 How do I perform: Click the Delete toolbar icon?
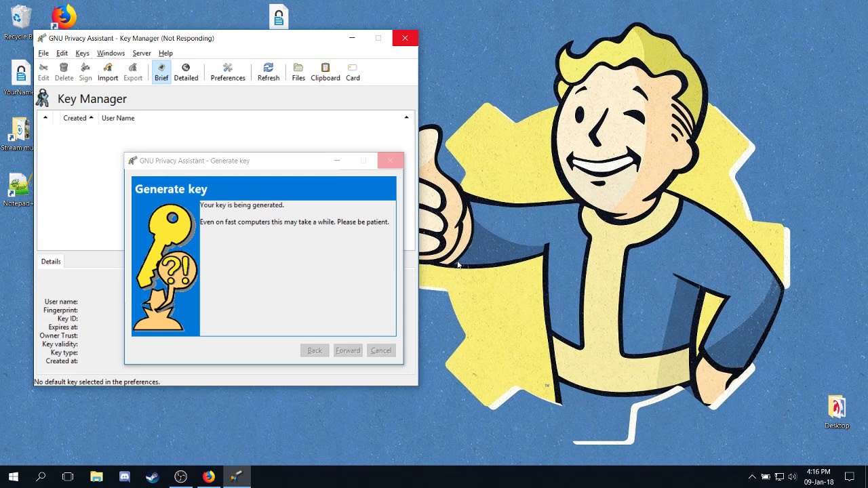tap(64, 72)
